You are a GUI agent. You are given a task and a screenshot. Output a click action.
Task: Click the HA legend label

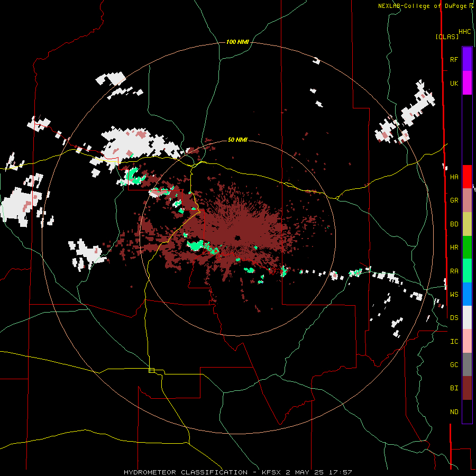point(454,177)
